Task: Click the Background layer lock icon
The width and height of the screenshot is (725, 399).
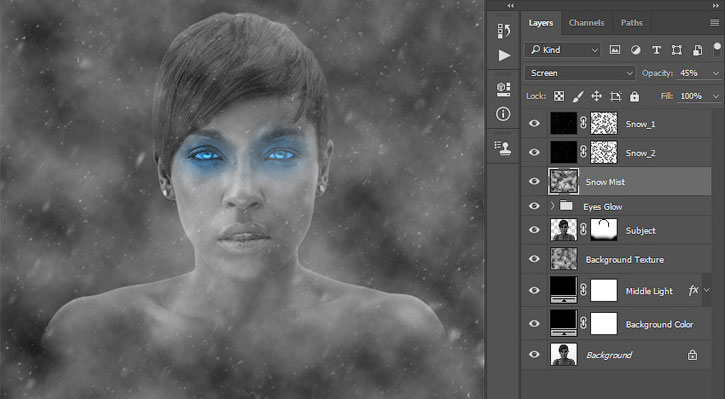Action: pos(692,355)
